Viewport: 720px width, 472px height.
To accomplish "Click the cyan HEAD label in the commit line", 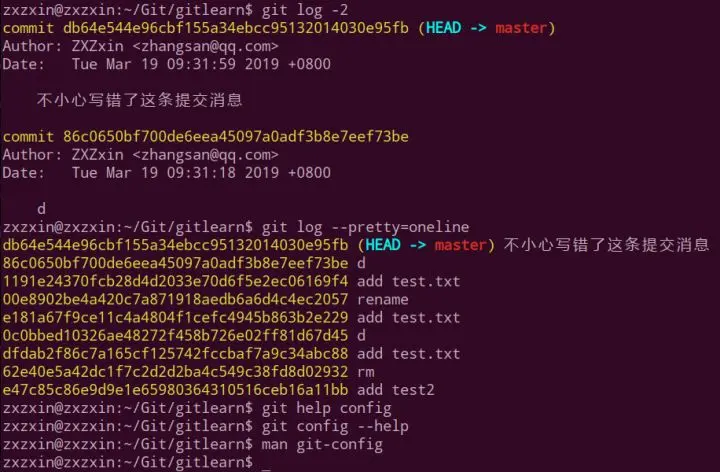I will (x=444, y=28).
